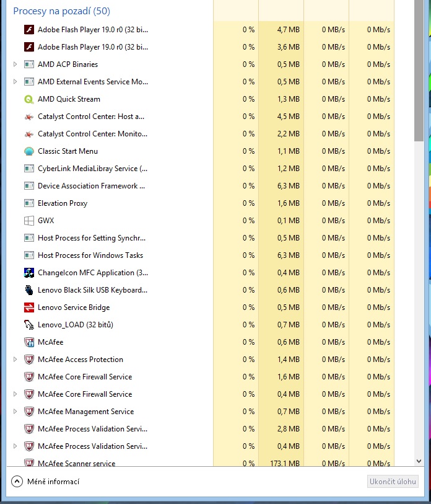Screen dimensions: 431x504
Task: Select the Elevation Proxy process name
Action: pyautogui.click(x=63, y=203)
